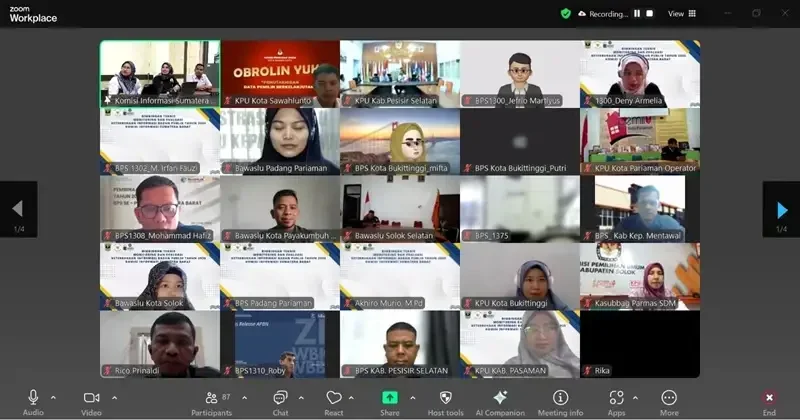800x420 pixels.
Task: Select BPS 1302_M. Irfan Fauzi tile
Action: tap(160, 142)
